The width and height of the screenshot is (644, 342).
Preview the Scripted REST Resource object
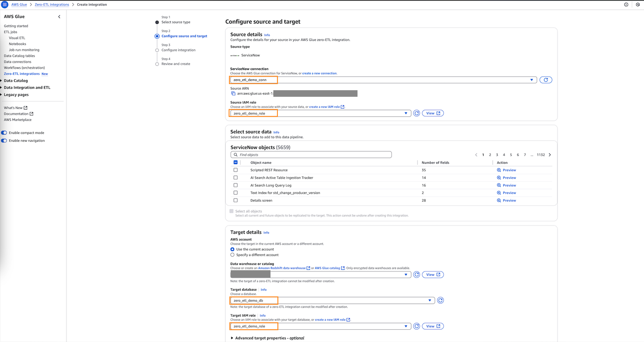pyautogui.click(x=506, y=170)
